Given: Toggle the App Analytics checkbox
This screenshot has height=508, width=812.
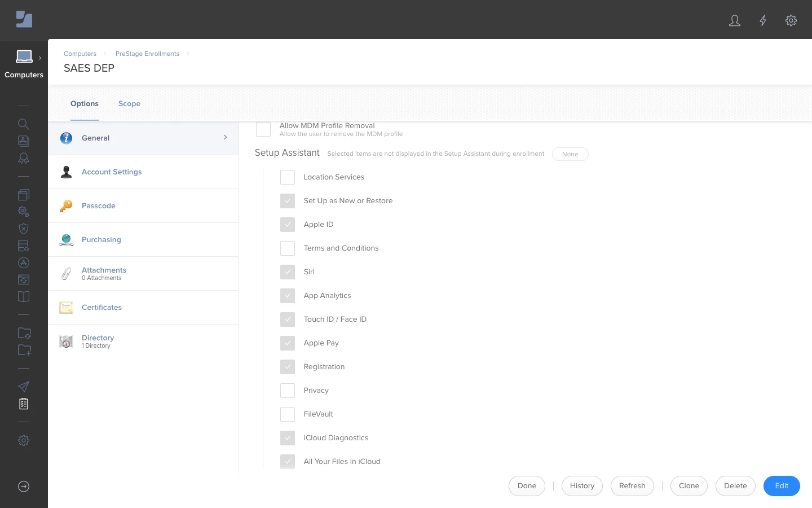Looking at the screenshot, I should click(288, 296).
